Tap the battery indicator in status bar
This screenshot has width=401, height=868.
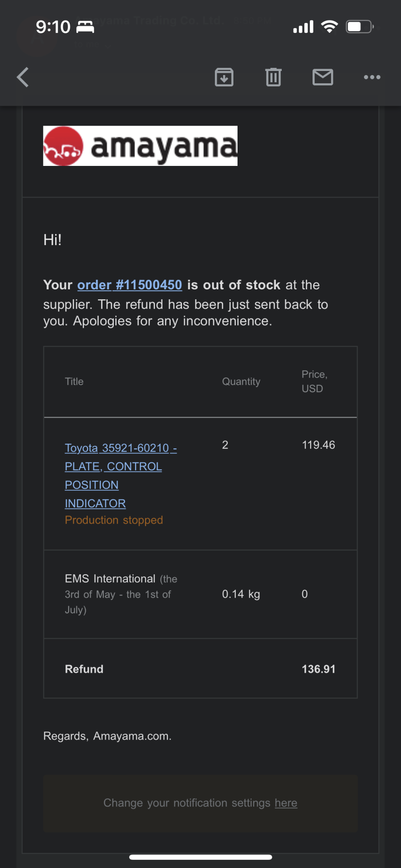[x=359, y=27]
